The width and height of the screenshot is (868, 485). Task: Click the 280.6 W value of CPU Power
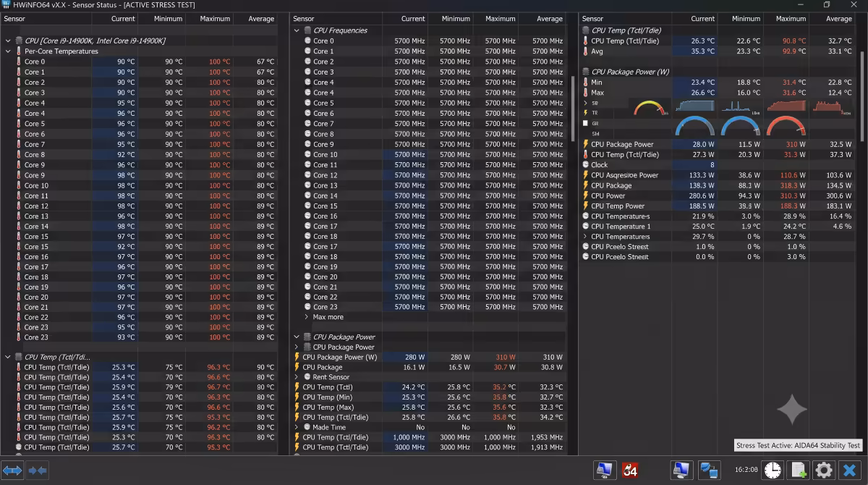pyautogui.click(x=702, y=195)
